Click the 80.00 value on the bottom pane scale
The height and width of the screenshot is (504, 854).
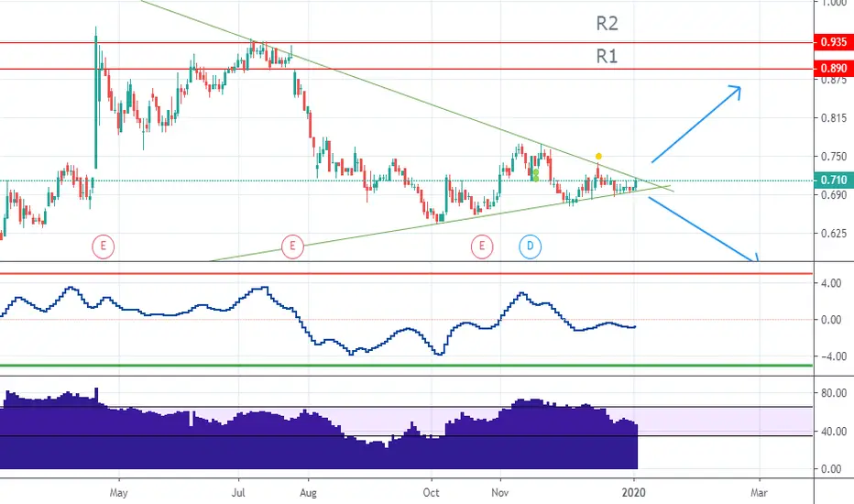click(x=833, y=393)
